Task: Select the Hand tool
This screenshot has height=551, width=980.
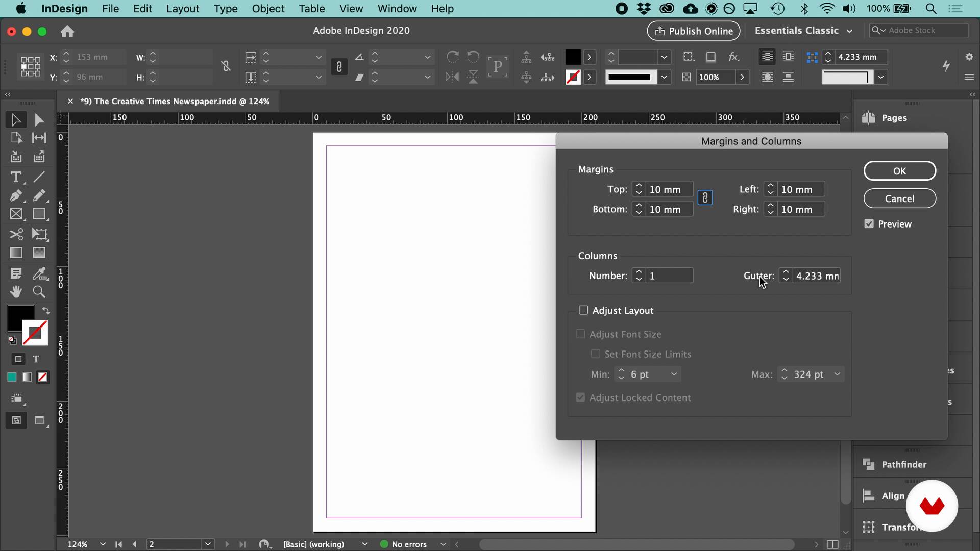Action: point(16,292)
